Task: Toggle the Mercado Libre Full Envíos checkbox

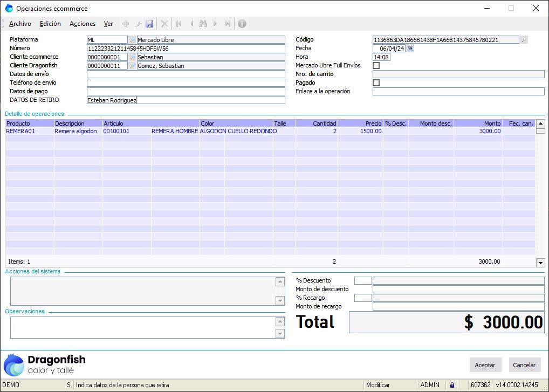Action: 376,65
